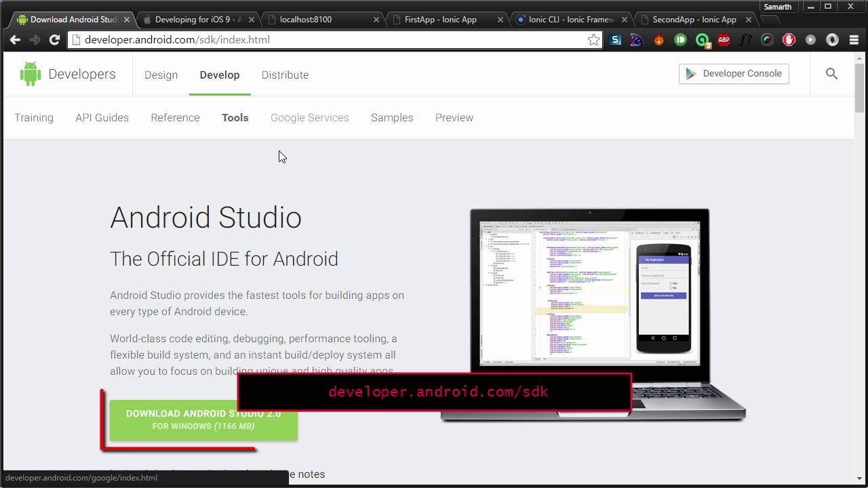Open the Chrome hamburger menu
868x488 pixels.
tap(852, 40)
